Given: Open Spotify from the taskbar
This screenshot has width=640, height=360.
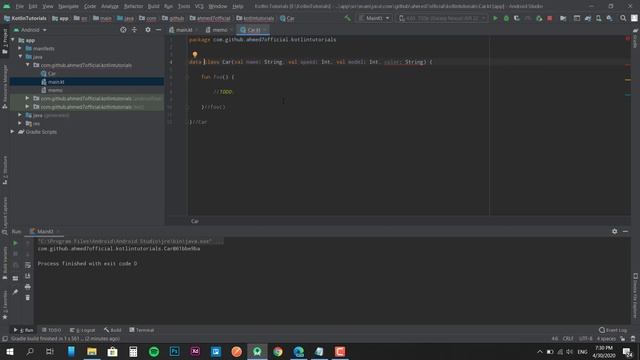Looking at the screenshot, I should click(154, 351).
